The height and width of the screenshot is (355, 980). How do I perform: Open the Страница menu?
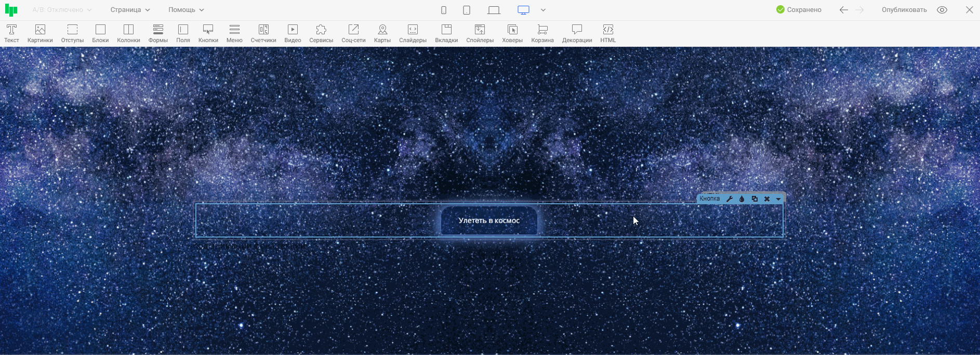click(130, 10)
